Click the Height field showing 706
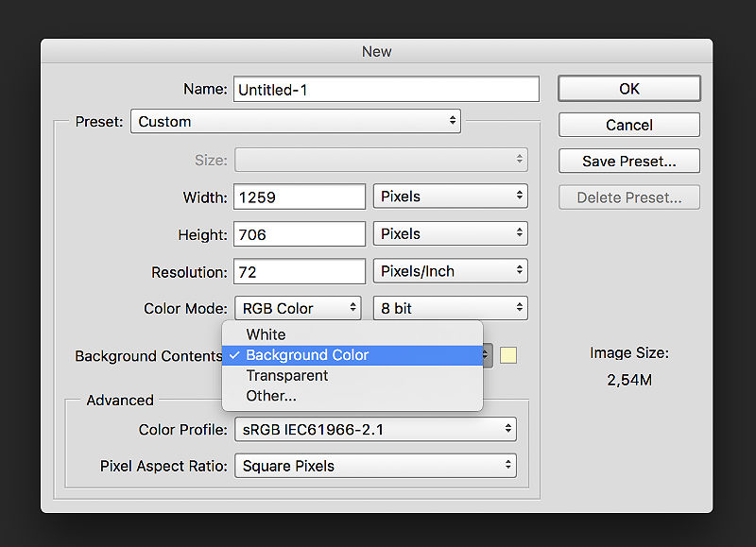The image size is (756, 547). click(x=300, y=234)
